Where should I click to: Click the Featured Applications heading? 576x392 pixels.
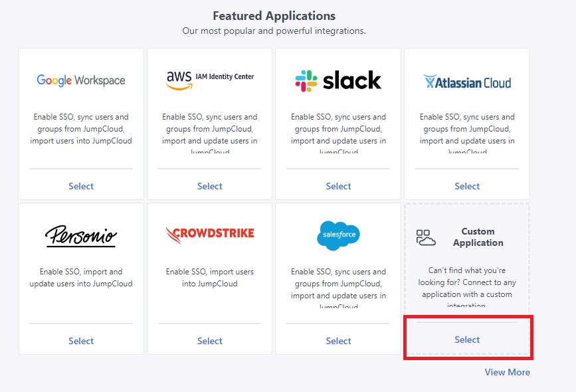point(274,16)
